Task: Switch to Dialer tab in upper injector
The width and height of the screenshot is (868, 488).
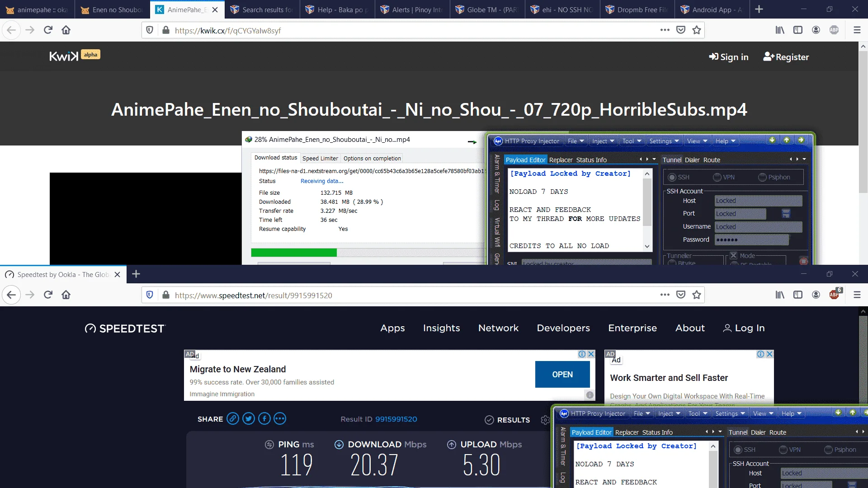Action: (x=692, y=160)
